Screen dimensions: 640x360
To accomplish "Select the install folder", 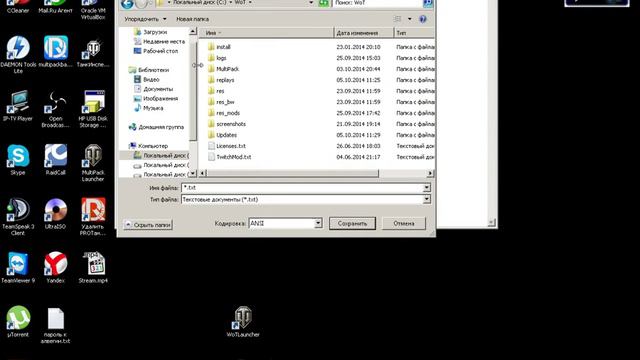I will 223,47.
